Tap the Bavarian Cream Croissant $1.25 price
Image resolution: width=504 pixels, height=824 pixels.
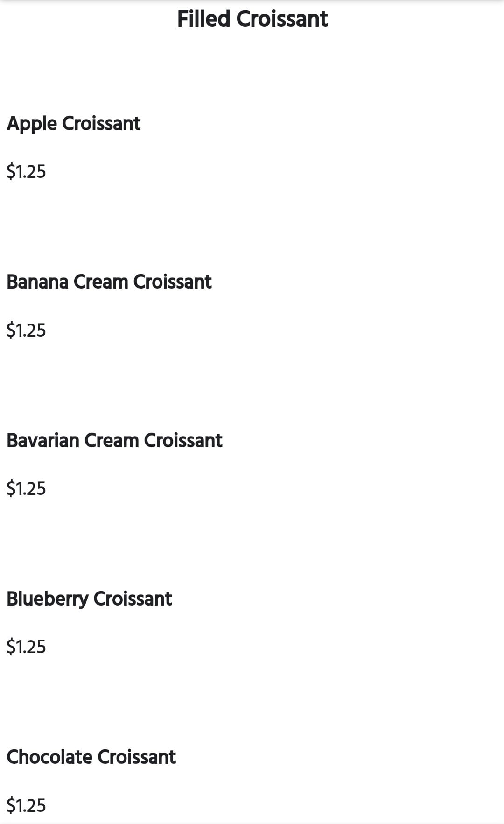[26, 489]
